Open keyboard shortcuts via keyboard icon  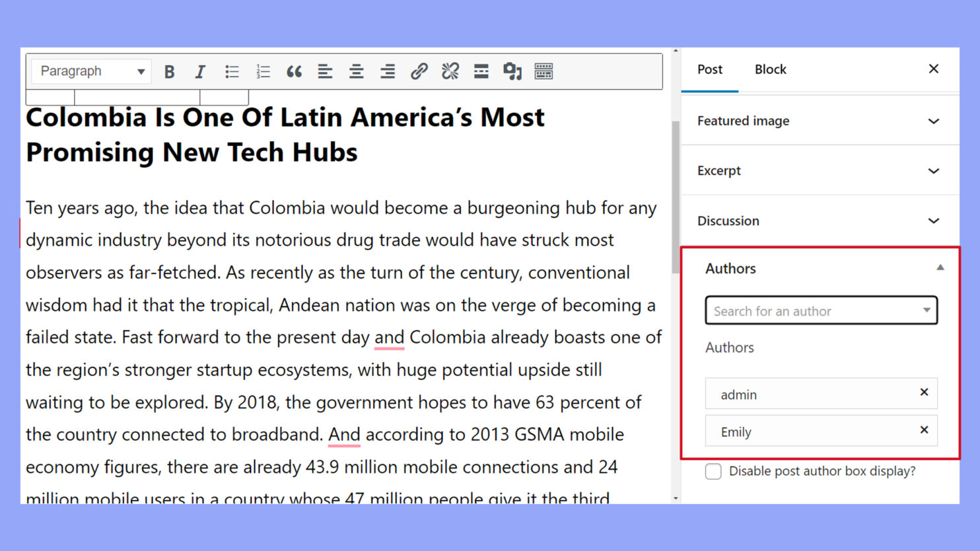point(543,71)
